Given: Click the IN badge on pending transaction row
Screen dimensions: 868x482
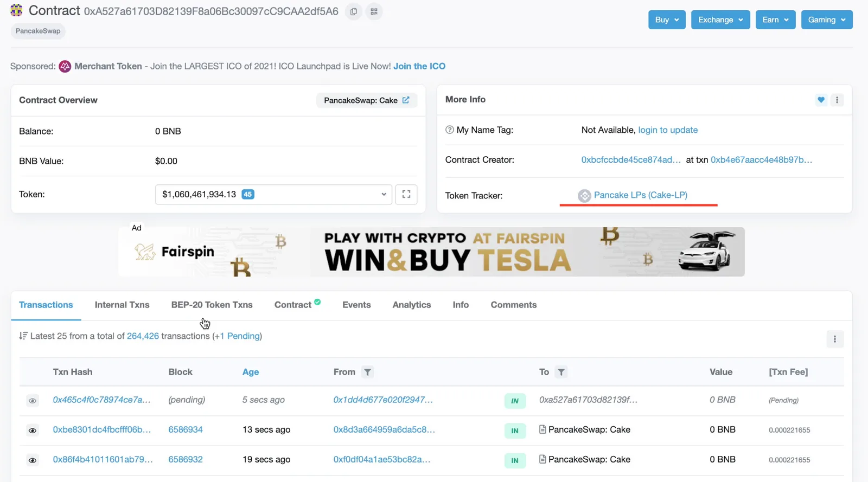Looking at the screenshot, I should point(515,401).
